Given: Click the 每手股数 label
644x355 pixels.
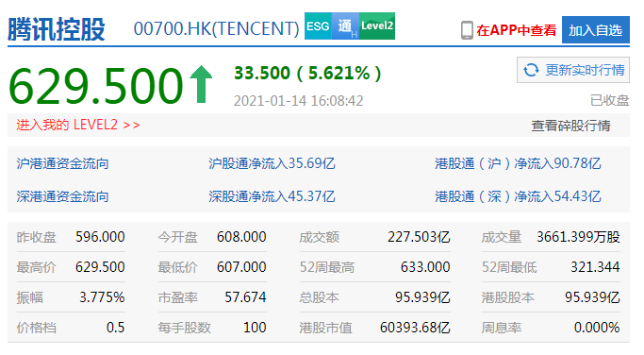Looking at the screenshot, I should click(185, 328).
